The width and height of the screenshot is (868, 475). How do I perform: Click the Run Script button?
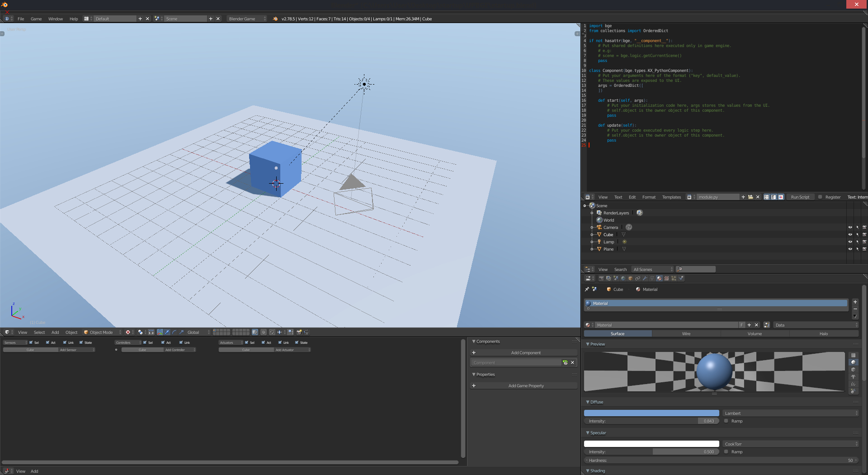[x=800, y=197]
